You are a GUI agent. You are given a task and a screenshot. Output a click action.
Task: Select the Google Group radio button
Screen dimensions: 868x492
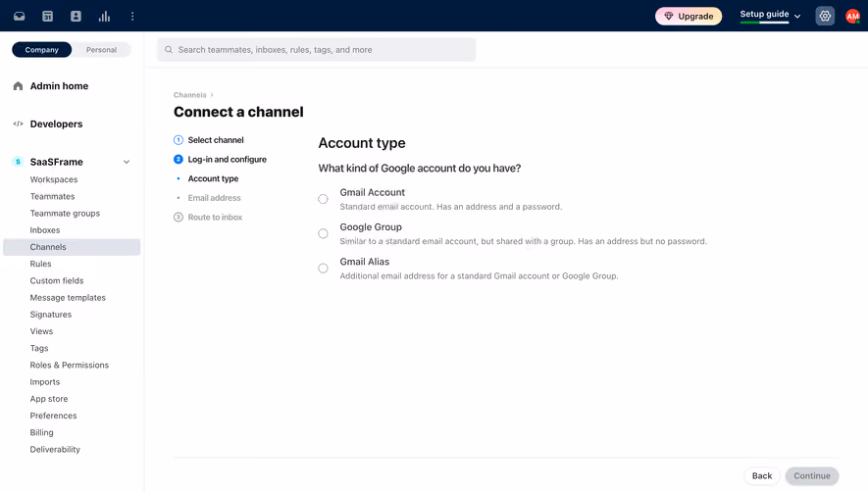click(324, 233)
